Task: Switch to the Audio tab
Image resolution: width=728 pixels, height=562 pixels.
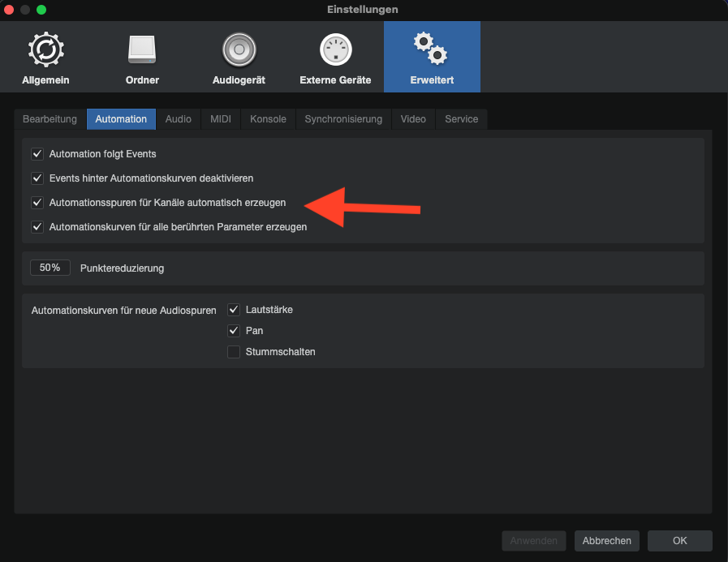Action: click(178, 119)
